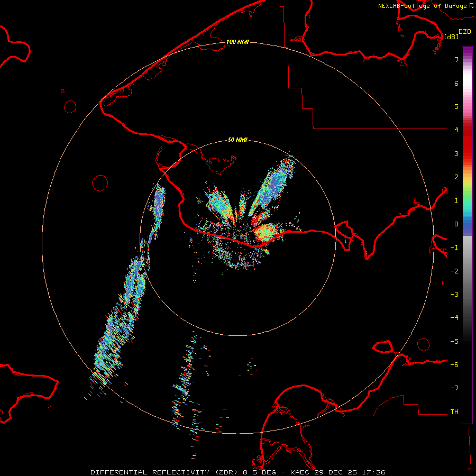This screenshot has height=476, width=476.
Task: Click the 5 tick label on color scale
Action: pyautogui.click(x=456, y=106)
